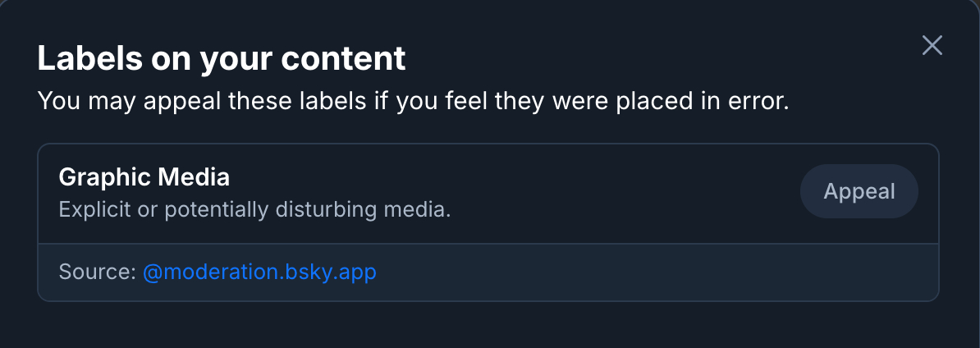980x348 pixels.
Task: Visit the moderation service profile link
Action: [x=259, y=272]
